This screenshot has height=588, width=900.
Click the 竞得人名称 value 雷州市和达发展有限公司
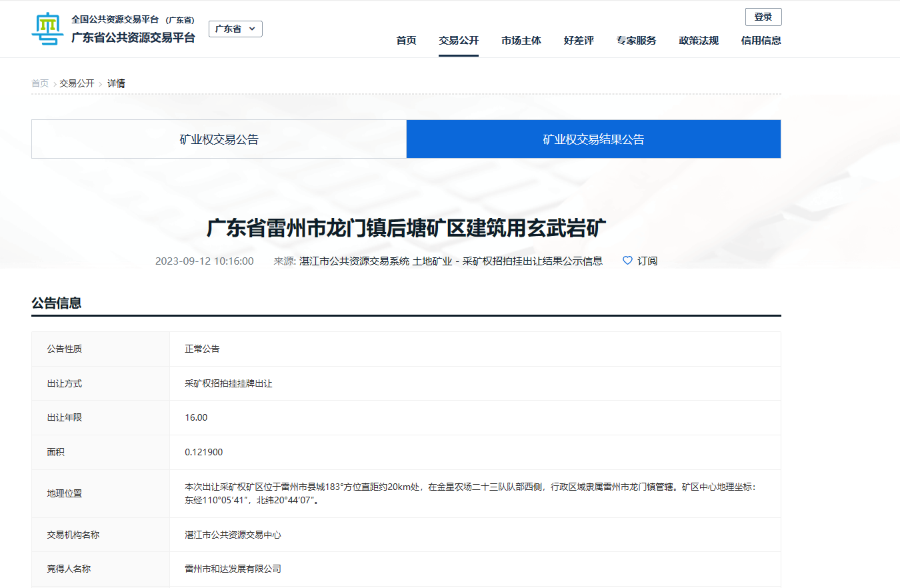(x=233, y=569)
